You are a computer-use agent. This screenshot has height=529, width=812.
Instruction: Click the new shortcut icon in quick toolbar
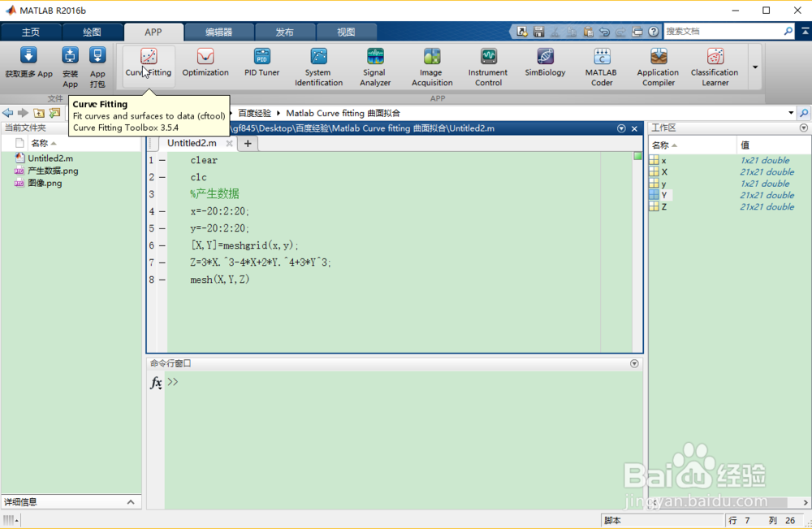click(522, 32)
